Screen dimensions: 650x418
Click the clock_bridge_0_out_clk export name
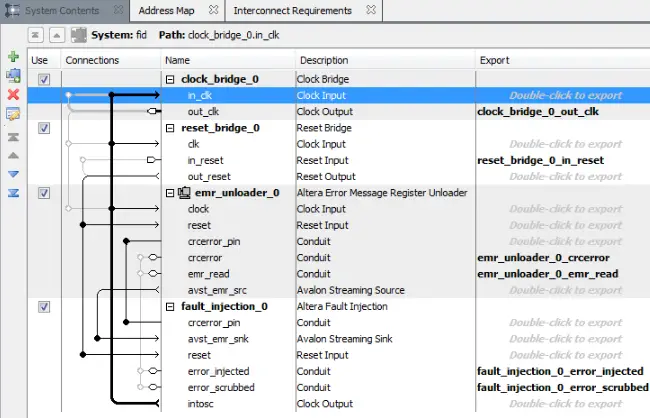[x=538, y=112]
